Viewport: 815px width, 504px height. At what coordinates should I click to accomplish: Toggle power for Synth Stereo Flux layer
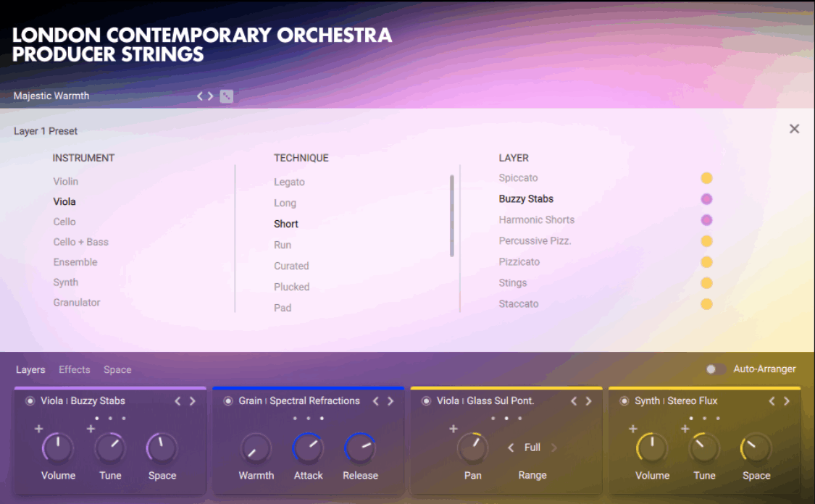click(x=624, y=401)
